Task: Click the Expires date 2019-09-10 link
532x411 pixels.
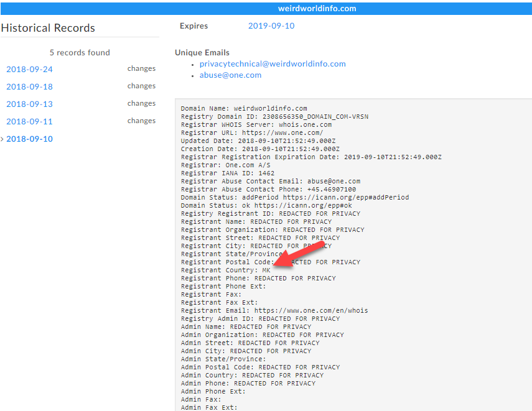Action: (x=271, y=26)
